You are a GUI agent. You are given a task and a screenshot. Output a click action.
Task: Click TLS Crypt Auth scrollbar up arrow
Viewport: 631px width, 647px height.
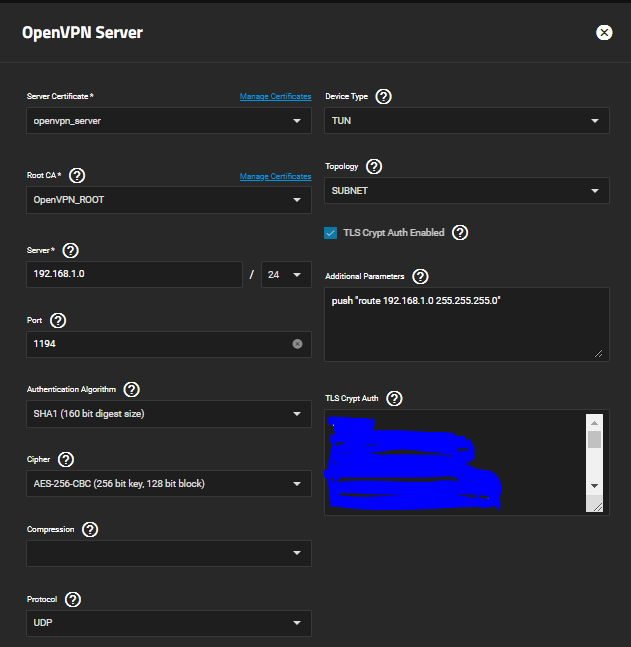[x=594, y=423]
